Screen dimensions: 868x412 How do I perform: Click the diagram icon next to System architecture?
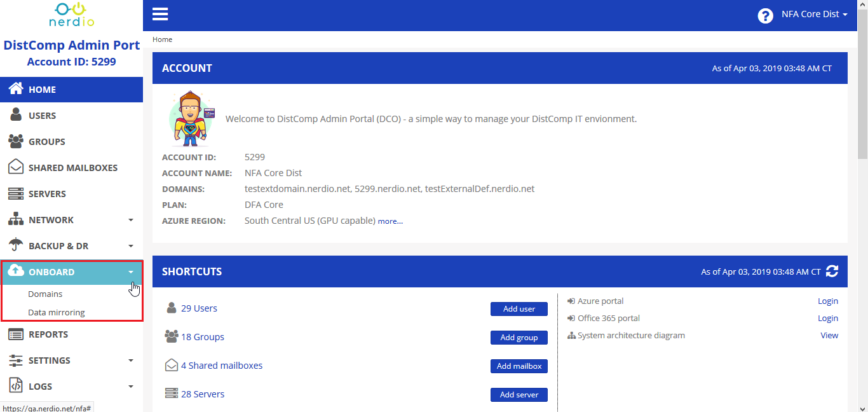[x=571, y=335]
